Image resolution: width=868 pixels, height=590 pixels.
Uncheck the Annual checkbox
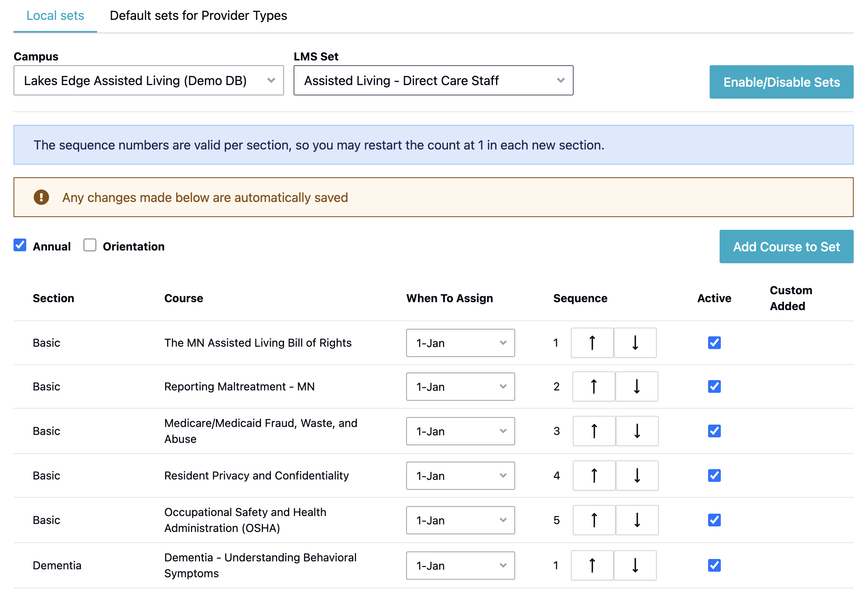[20, 245]
